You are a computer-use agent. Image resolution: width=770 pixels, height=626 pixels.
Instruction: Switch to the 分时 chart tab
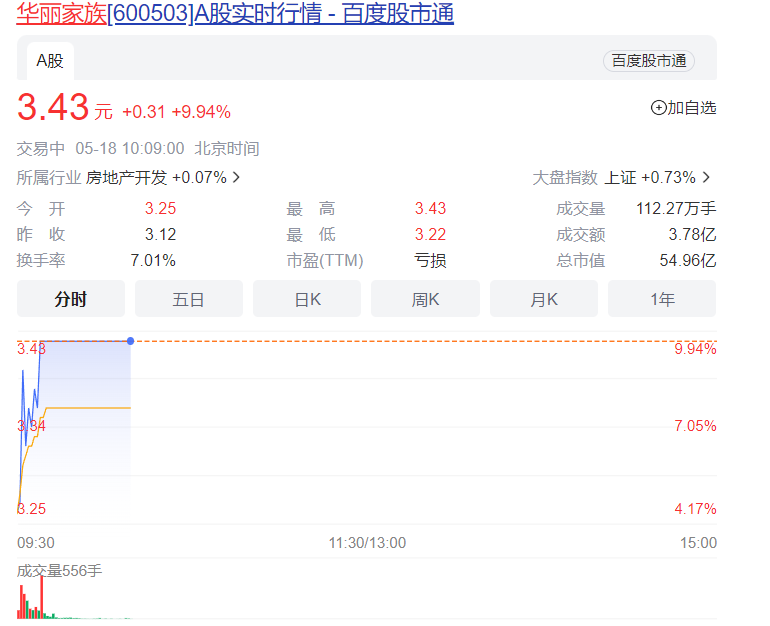point(71,299)
